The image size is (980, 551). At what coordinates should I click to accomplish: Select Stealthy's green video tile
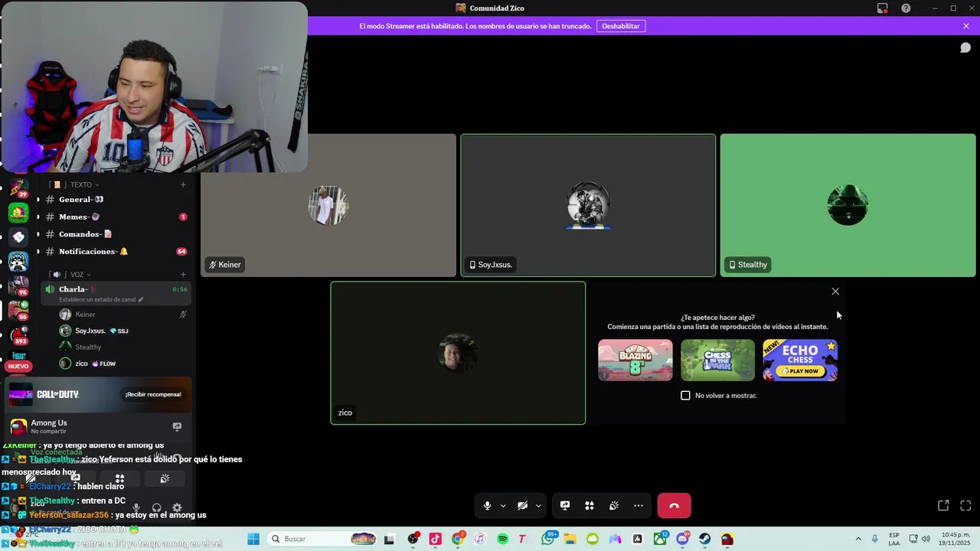coord(848,205)
